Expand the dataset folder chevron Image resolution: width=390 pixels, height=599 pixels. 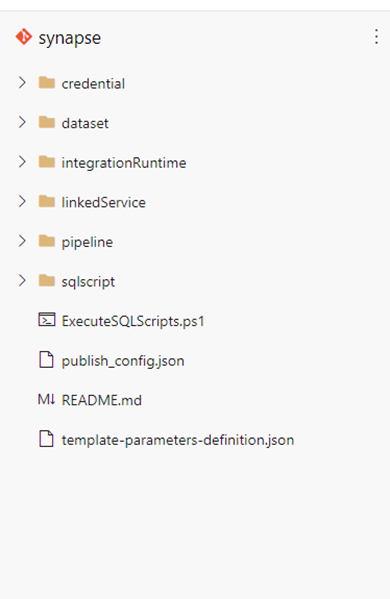tap(22, 122)
